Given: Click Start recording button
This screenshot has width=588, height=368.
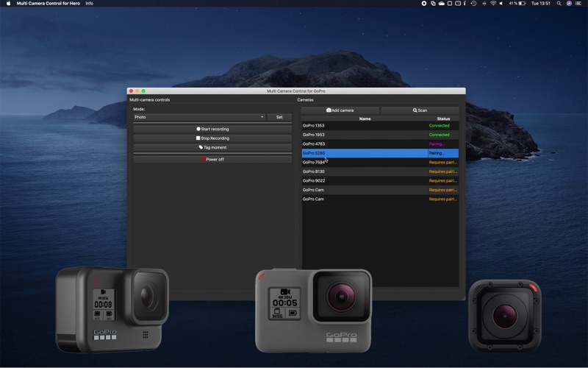Looking at the screenshot, I should coord(212,129).
